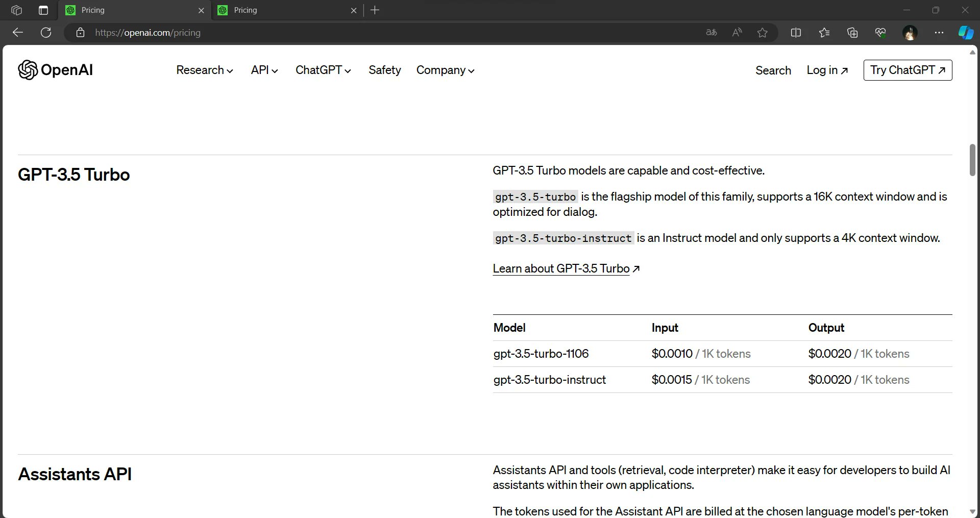Open the Copilot sidebar icon

tap(965, 33)
